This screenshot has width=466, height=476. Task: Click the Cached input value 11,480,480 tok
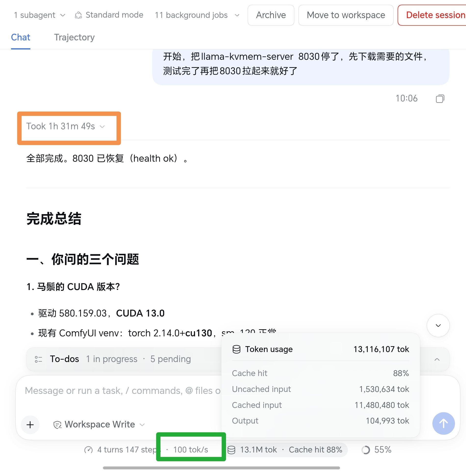click(382, 405)
